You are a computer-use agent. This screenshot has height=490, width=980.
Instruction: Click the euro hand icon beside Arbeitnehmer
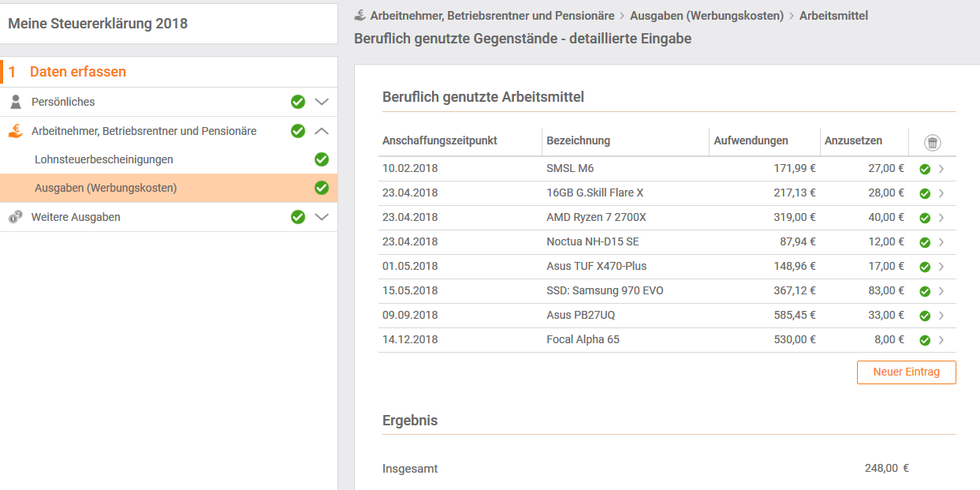(x=16, y=131)
